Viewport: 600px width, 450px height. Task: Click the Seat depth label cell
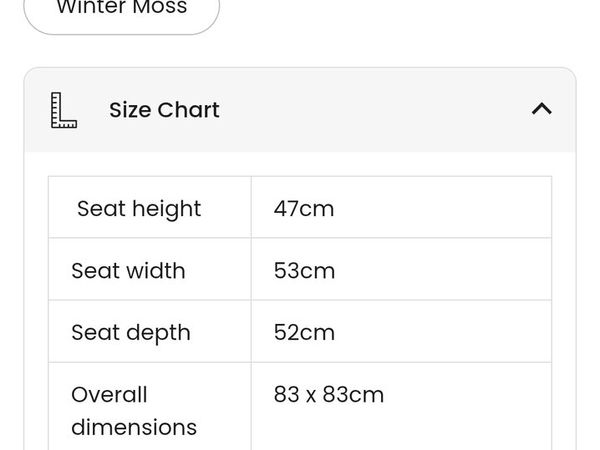click(150, 331)
